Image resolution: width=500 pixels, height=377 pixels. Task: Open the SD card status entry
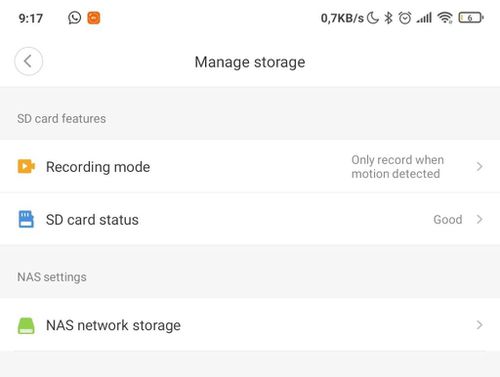click(x=250, y=219)
